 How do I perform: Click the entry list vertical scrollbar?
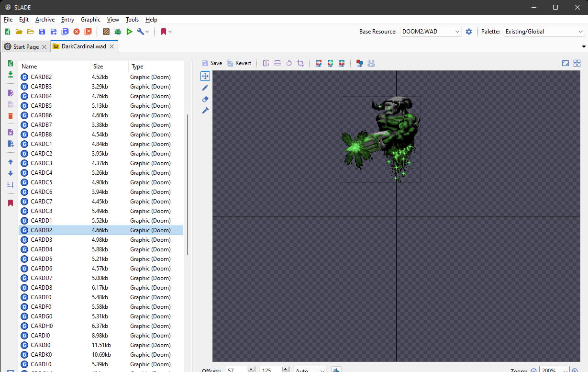(188, 184)
